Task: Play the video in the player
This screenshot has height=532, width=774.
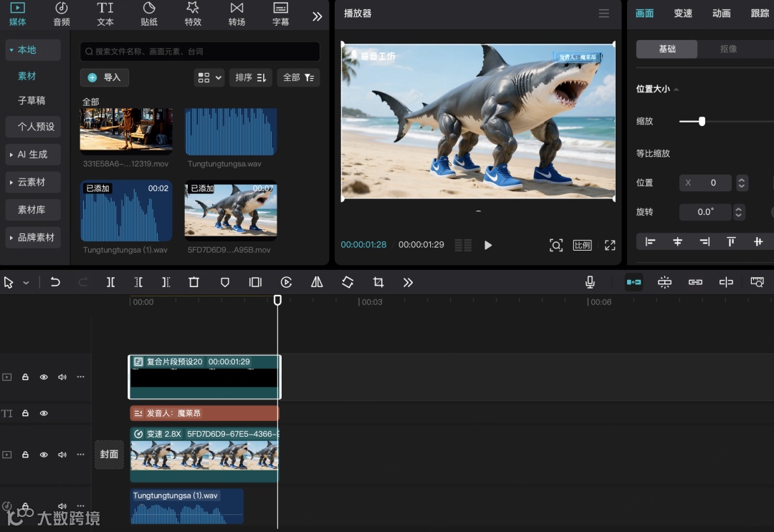Action: click(488, 245)
